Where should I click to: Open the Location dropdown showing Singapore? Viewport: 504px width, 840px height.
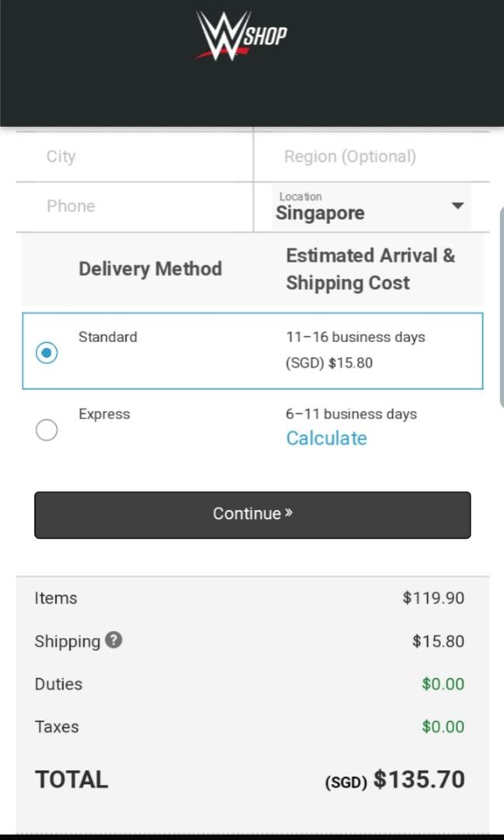tap(371, 207)
